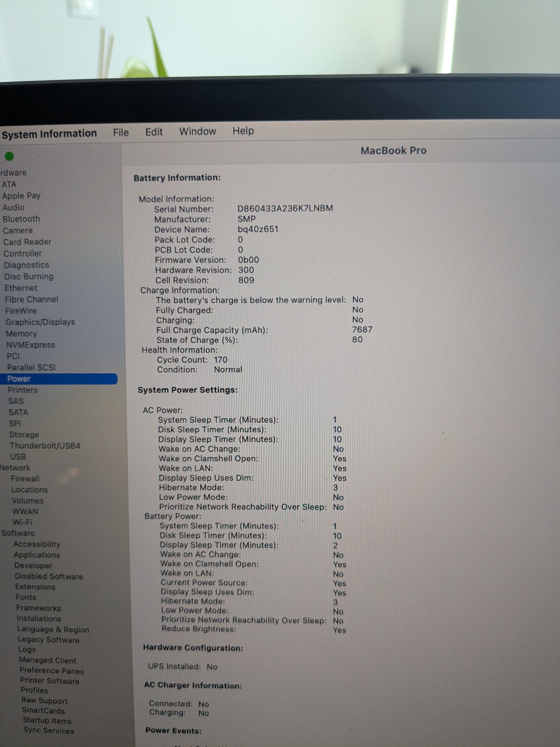Screen dimensions: 560x747
Task: Select USB in the sidebar
Action: 18,457
